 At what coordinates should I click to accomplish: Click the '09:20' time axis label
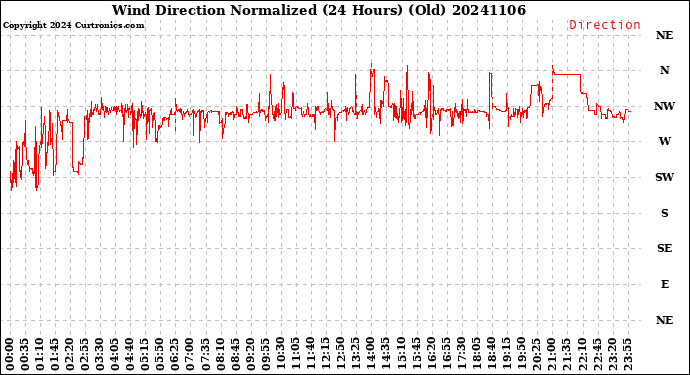250,354
